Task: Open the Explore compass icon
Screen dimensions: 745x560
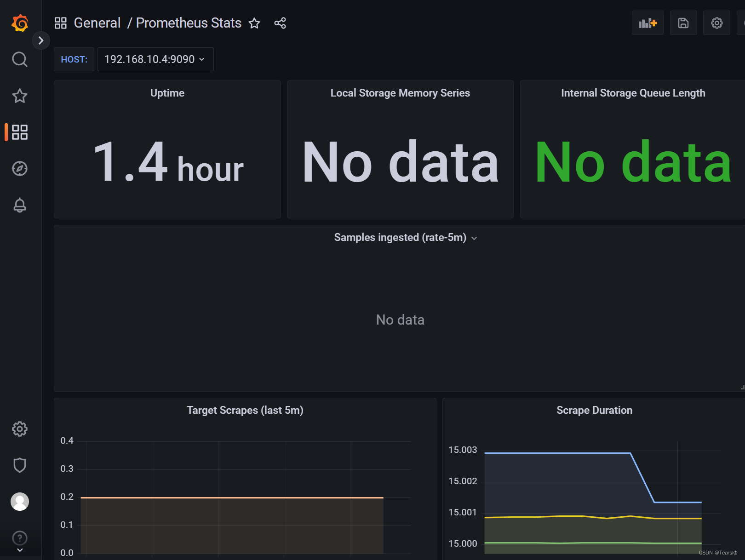Action: coord(20,168)
